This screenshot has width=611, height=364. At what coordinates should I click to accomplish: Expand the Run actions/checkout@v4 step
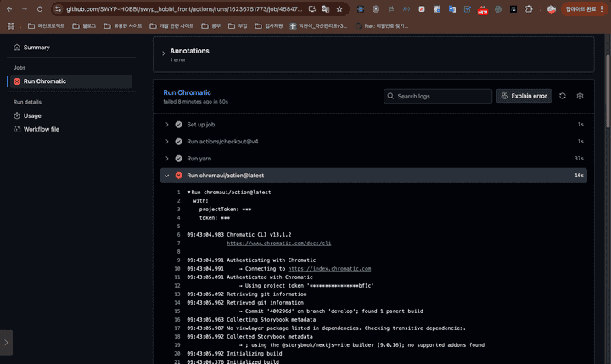pos(167,142)
